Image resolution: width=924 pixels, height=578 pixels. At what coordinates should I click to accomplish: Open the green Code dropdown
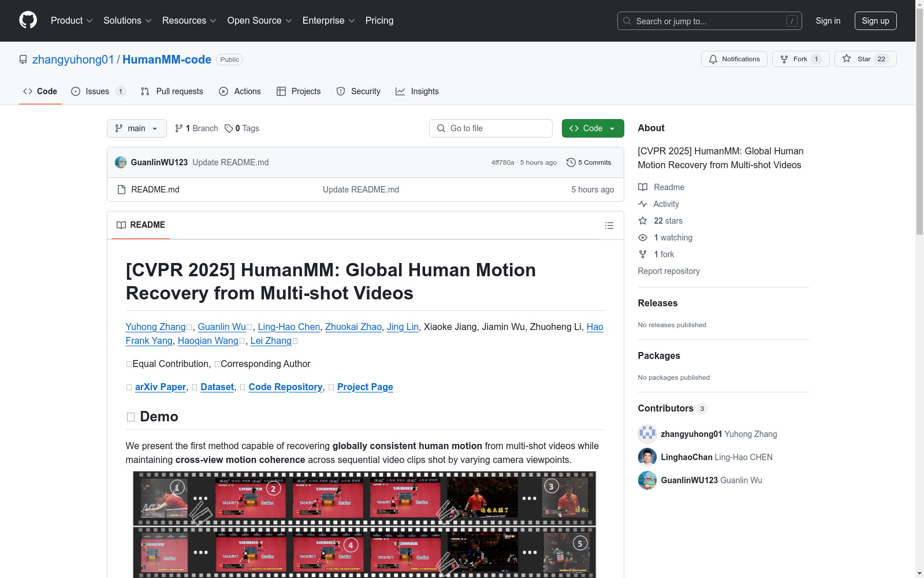pos(593,128)
